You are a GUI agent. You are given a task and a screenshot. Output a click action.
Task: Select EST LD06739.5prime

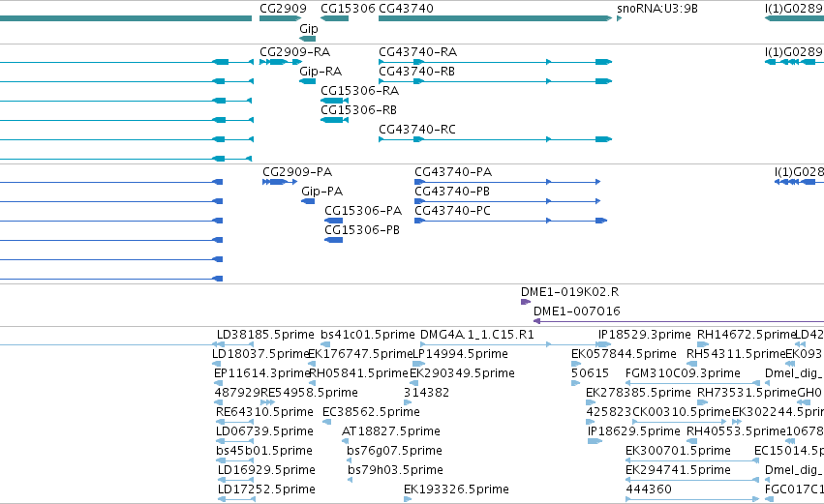click(x=265, y=431)
